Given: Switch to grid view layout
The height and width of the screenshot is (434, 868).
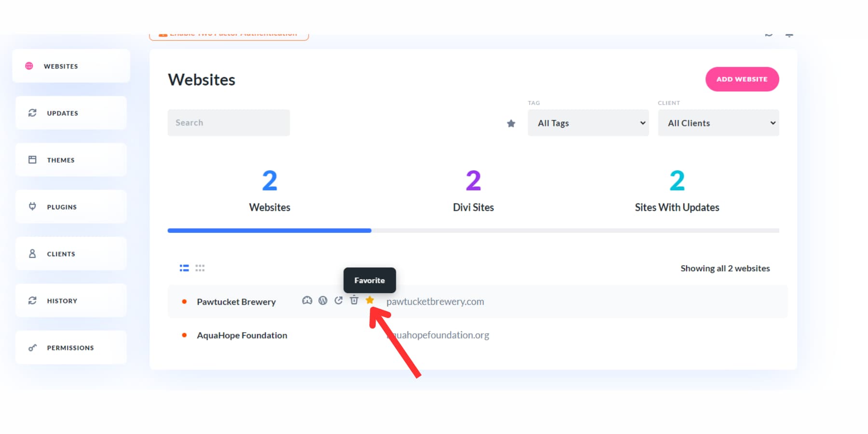Looking at the screenshot, I should (200, 268).
